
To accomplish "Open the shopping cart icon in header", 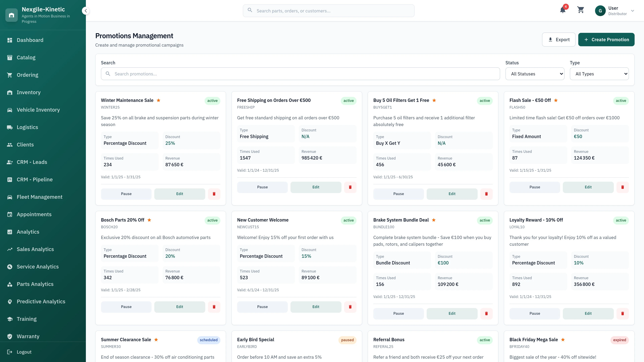I will (580, 10).
